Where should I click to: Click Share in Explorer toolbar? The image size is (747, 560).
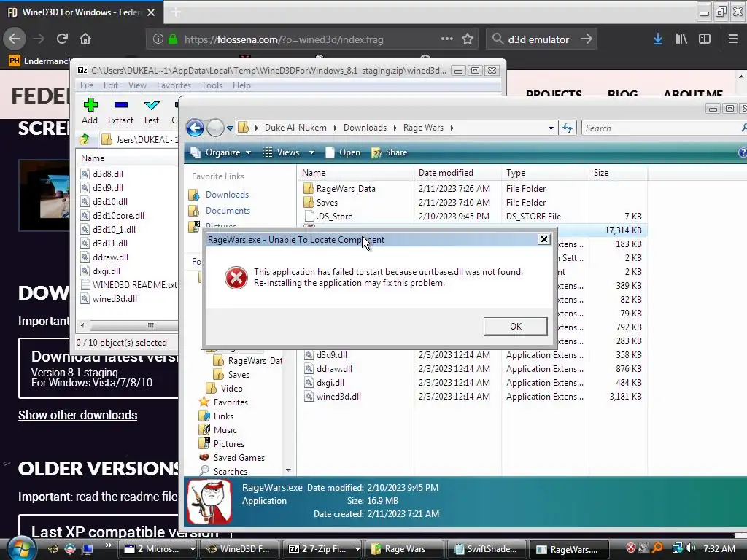[390, 152]
